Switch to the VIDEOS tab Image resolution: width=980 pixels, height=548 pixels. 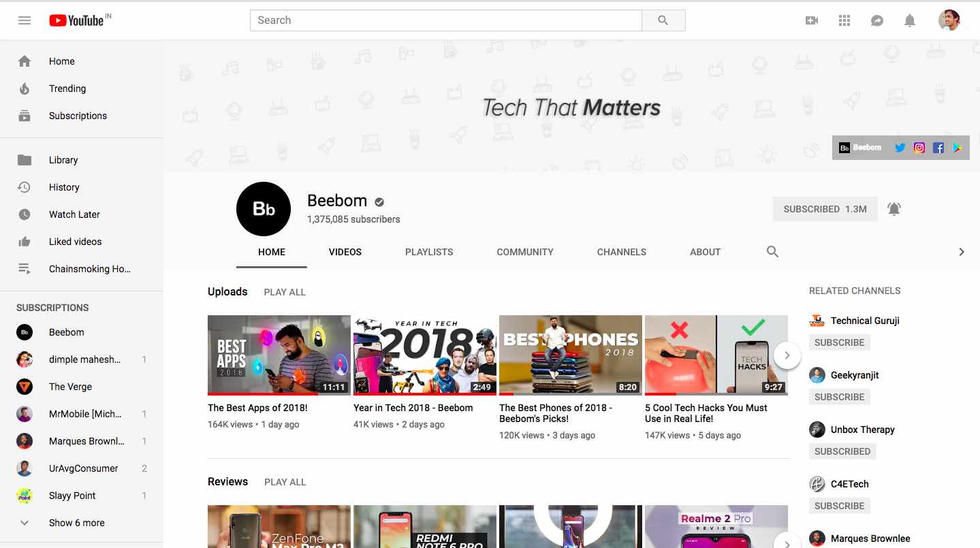tap(345, 252)
